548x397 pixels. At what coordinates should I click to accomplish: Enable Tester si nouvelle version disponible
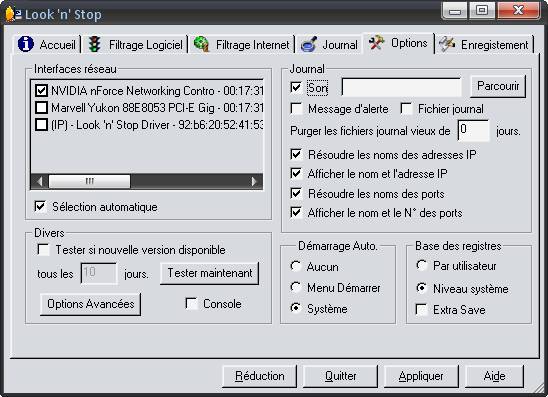coord(43,250)
